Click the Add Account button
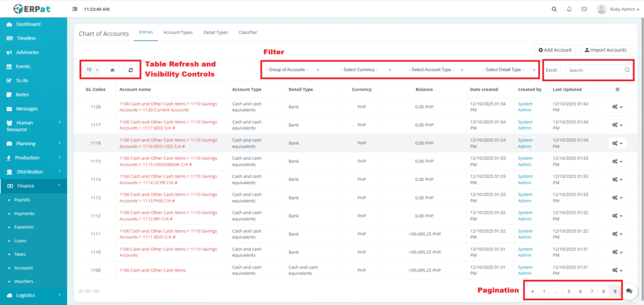The height and width of the screenshot is (305, 644). (555, 50)
